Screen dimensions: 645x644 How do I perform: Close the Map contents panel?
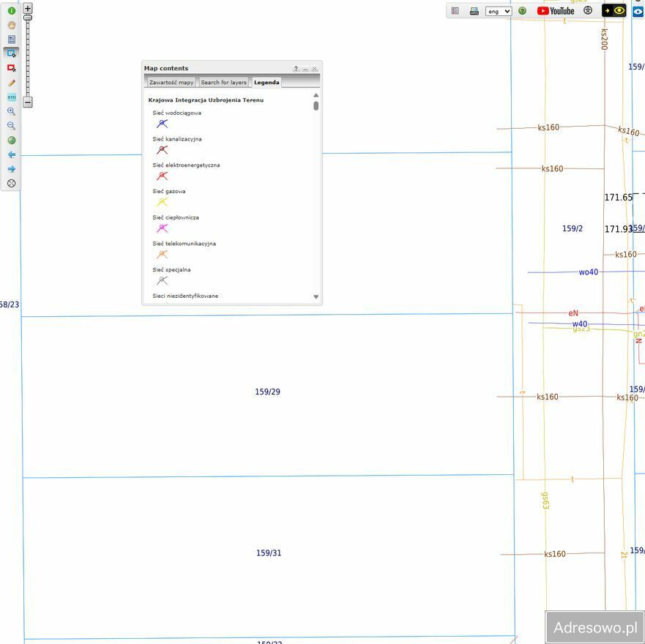(314, 69)
